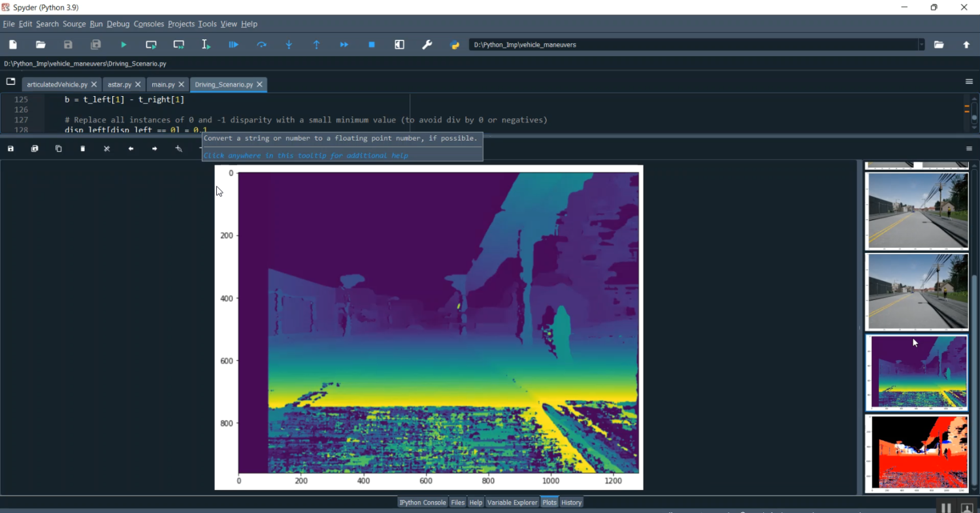Switch to the Variable Explorer tab

tap(512, 503)
